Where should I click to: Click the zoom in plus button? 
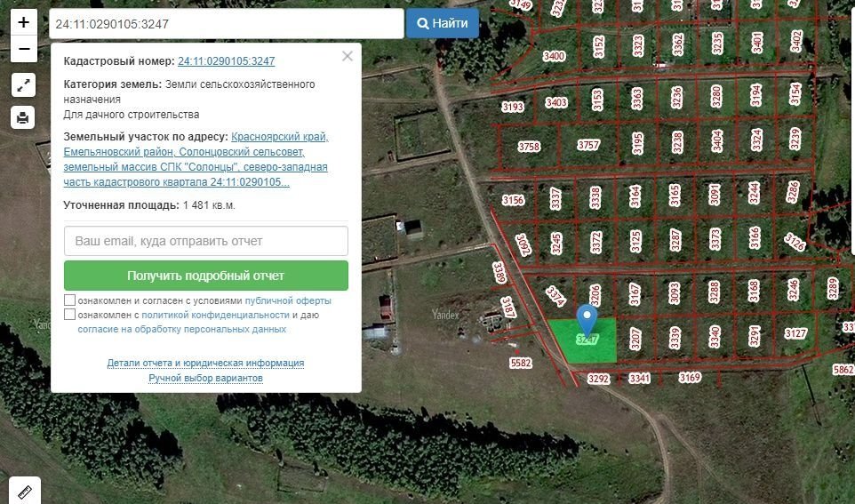[23, 22]
